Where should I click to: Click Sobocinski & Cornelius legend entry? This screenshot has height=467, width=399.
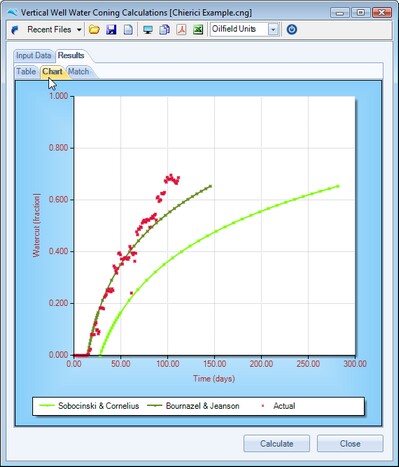(x=89, y=406)
